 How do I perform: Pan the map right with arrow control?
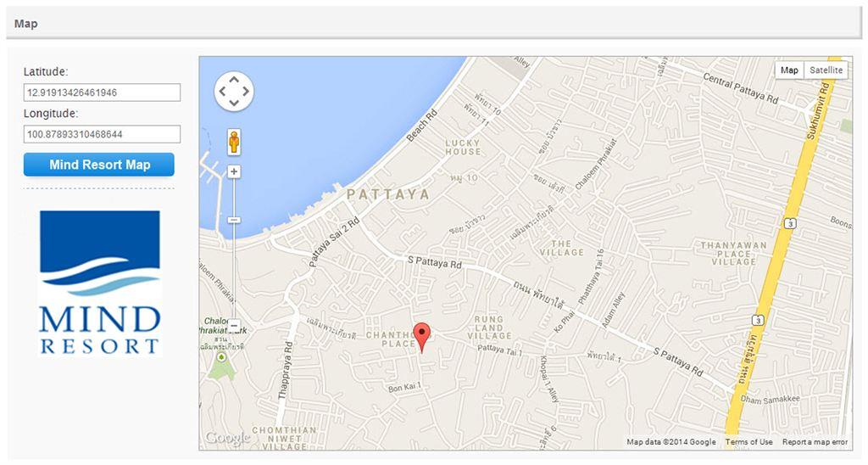tap(246, 92)
